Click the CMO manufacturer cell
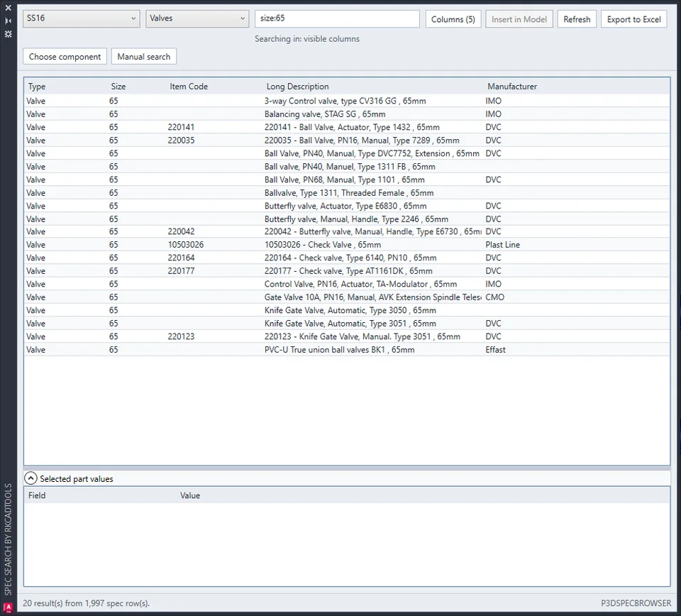 click(494, 297)
